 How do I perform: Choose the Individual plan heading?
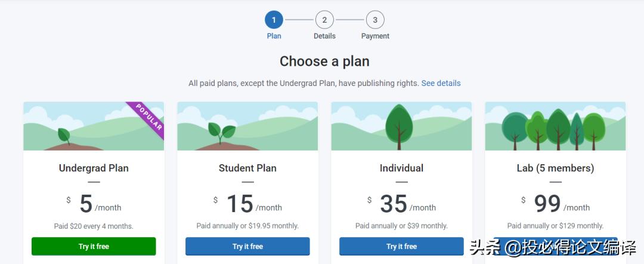coord(401,168)
